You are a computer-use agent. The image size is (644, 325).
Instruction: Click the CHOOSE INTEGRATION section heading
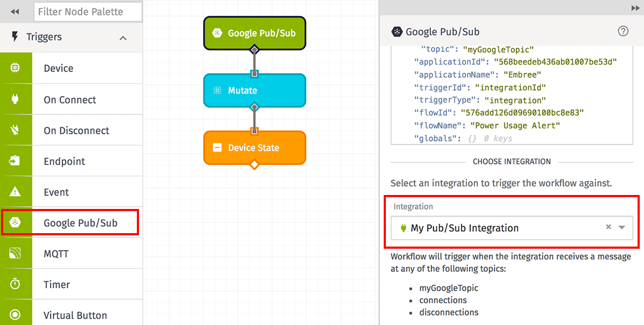[x=512, y=161]
